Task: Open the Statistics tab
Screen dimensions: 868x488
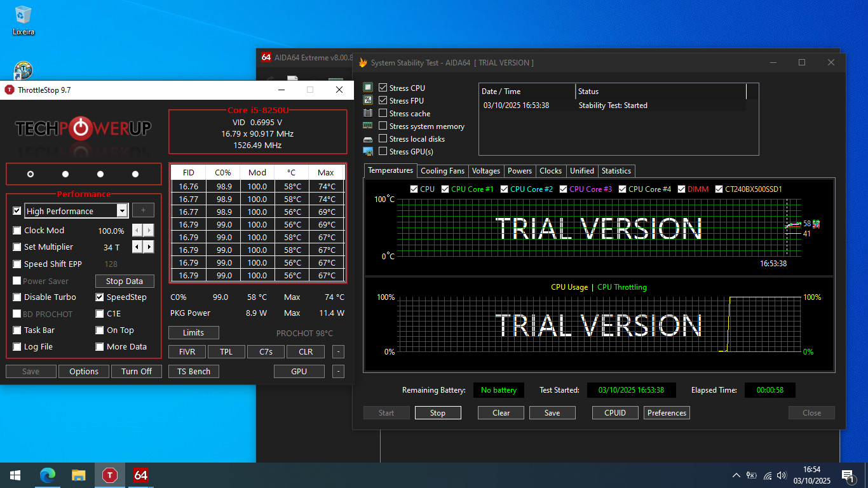Action: [616, 171]
